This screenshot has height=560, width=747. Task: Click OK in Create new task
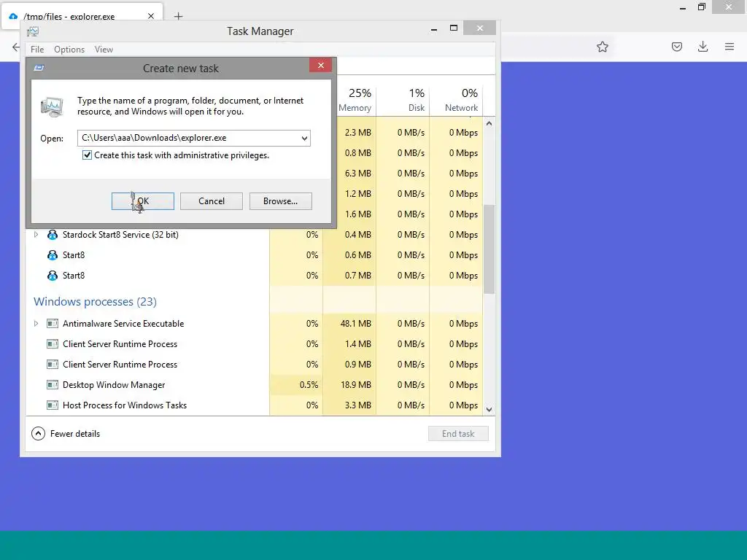tap(143, 201)
